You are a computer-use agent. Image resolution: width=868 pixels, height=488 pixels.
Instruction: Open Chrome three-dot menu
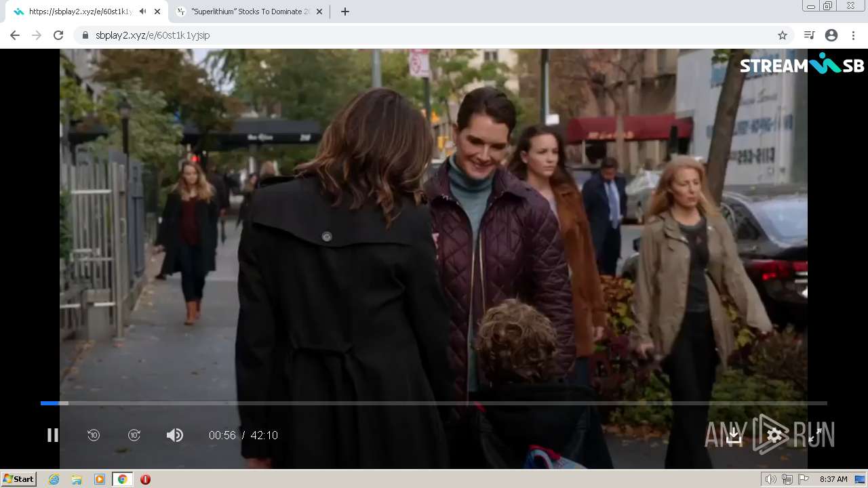point(853,35)
